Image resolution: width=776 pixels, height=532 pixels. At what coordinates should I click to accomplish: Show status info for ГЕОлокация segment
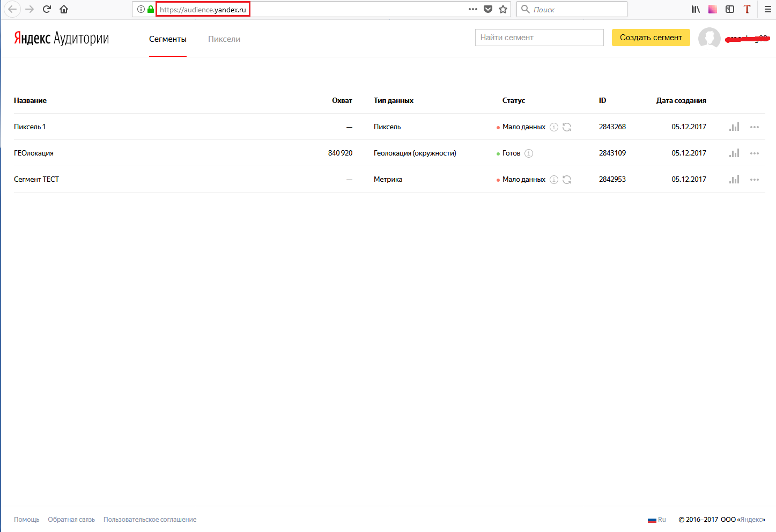click(529, 153)
